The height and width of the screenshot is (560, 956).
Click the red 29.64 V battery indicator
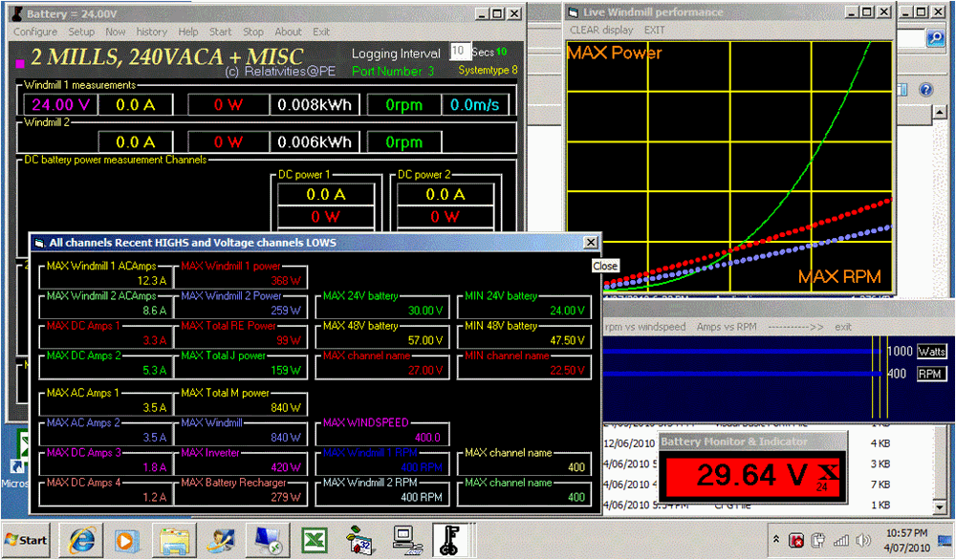click(x=736, y=475)
